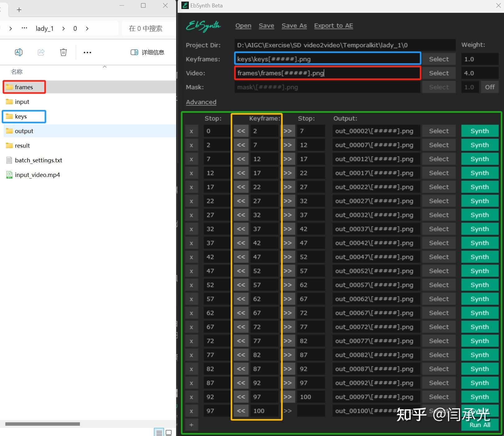This screenshot has width=504, height=436.
Task: Switch to large thumbnails view layout
Action: pos(169,433)
